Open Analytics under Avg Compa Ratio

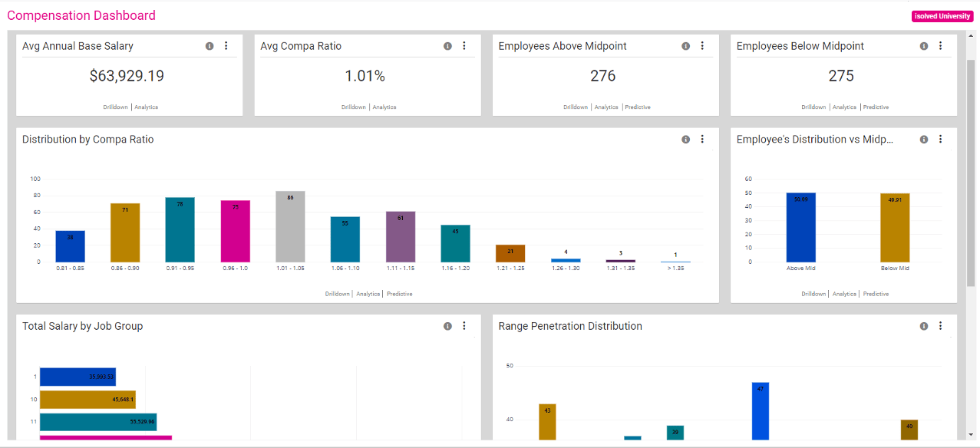coord(384,107)
